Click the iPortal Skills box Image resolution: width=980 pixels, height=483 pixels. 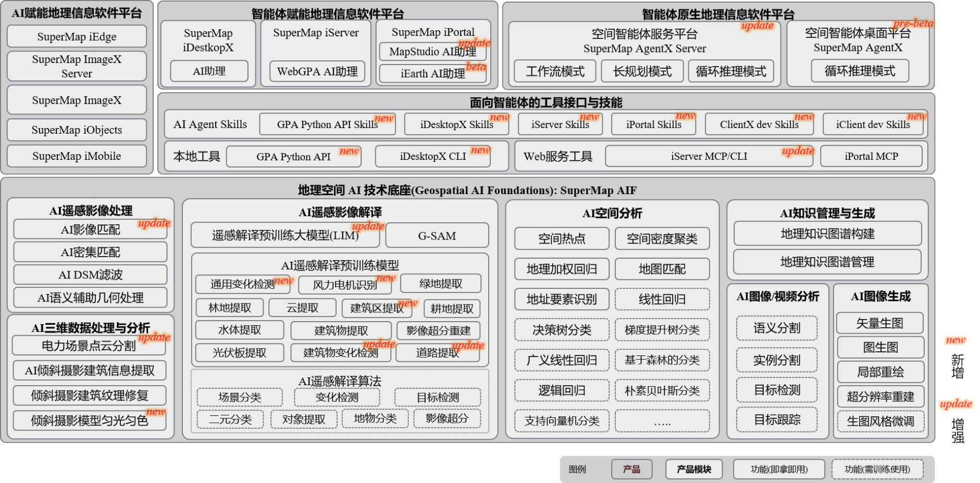tap(653, 124)
